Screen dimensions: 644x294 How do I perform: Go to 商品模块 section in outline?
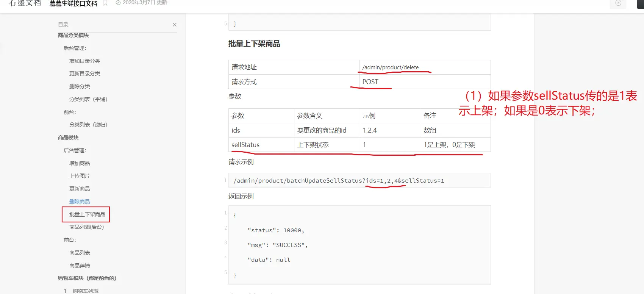click(x=68, y=138)
